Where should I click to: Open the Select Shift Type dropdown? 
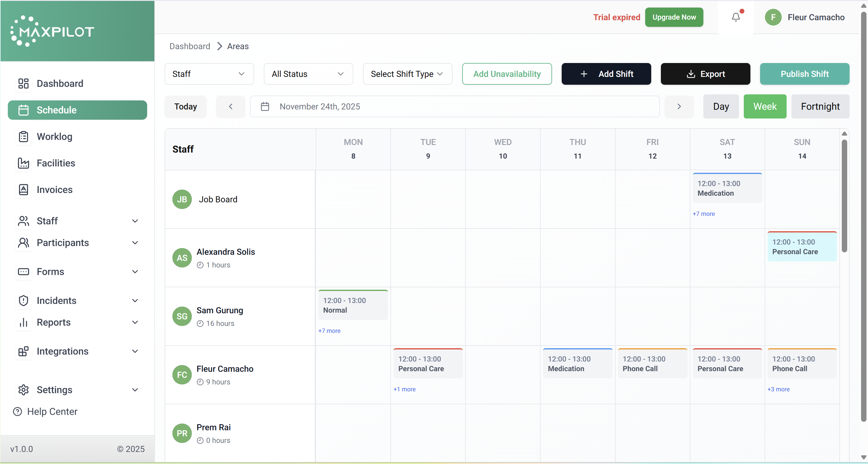[x=407, y=74]
